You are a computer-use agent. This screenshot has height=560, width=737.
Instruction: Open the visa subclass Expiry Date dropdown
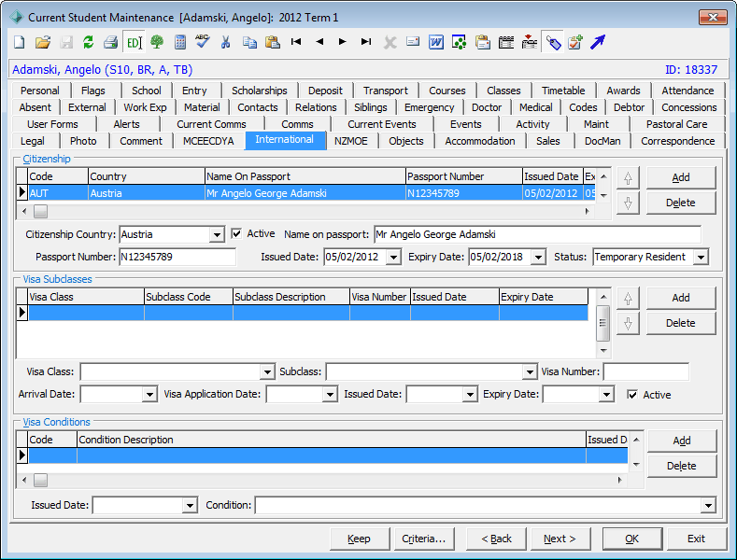click(x=606, y=394)
